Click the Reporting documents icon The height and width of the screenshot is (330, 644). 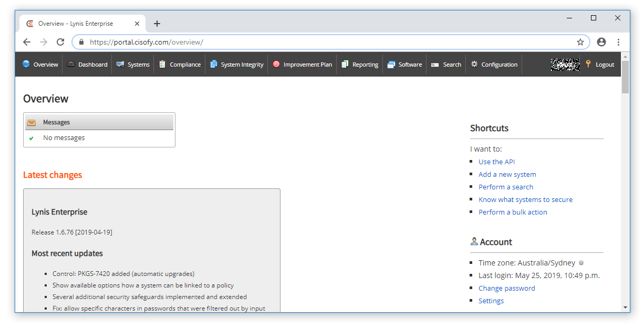click(x=345, y=64)
